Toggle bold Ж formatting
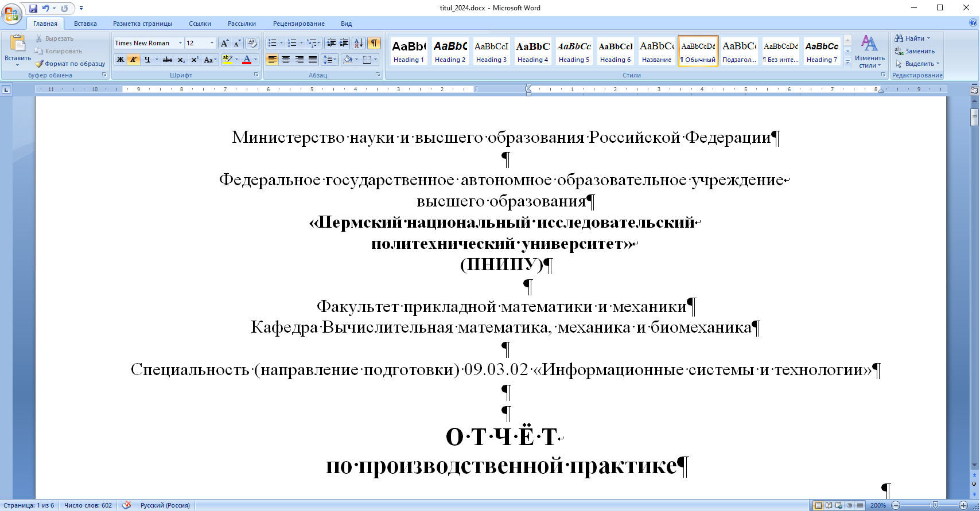The height and width of the screenshot is (511, 980). click(120, 60)
